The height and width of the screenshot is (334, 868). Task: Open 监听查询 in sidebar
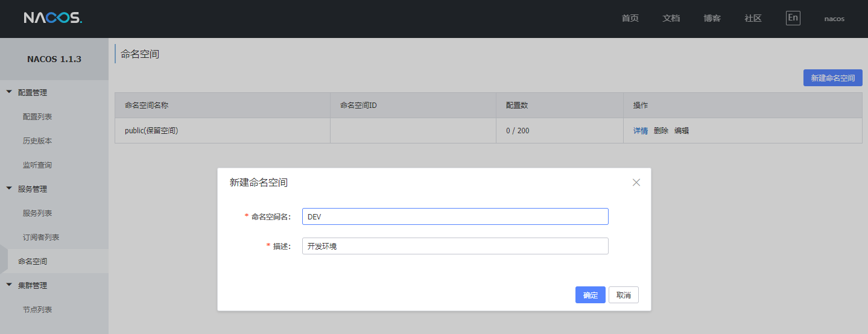tap(37, 165)
